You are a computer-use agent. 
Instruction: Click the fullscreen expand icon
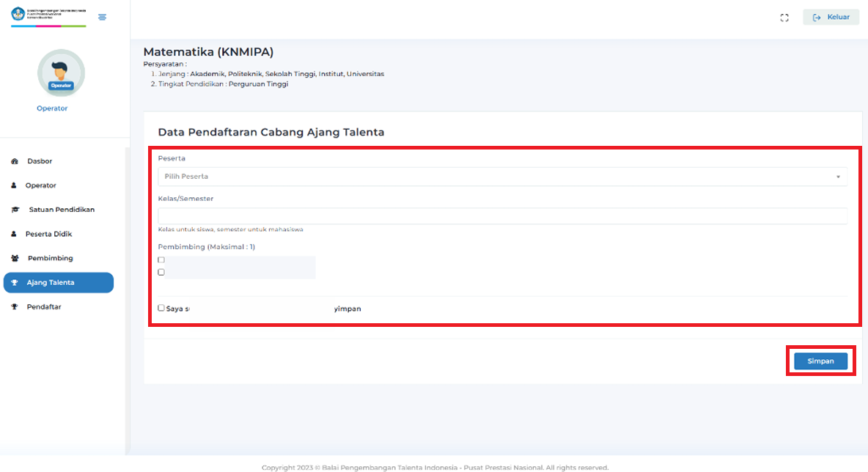click(784, 18)
